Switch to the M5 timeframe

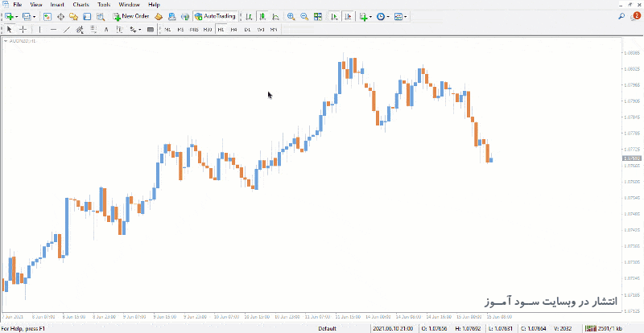point(180,29)
